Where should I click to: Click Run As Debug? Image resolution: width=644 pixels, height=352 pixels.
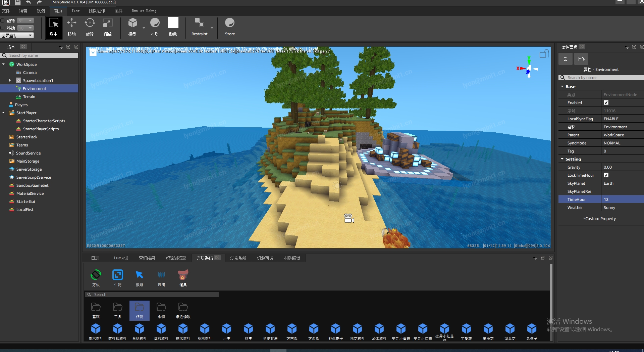click(x=144, y=11)
